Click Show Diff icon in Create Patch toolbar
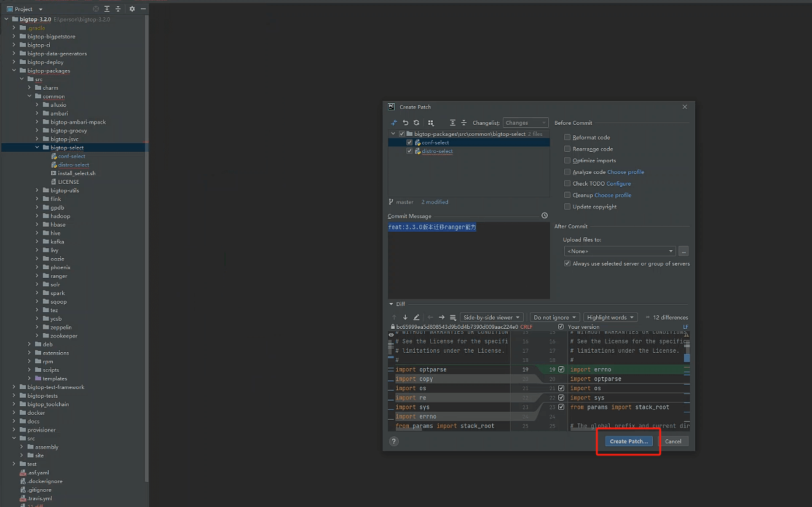 tap(394, 123)
